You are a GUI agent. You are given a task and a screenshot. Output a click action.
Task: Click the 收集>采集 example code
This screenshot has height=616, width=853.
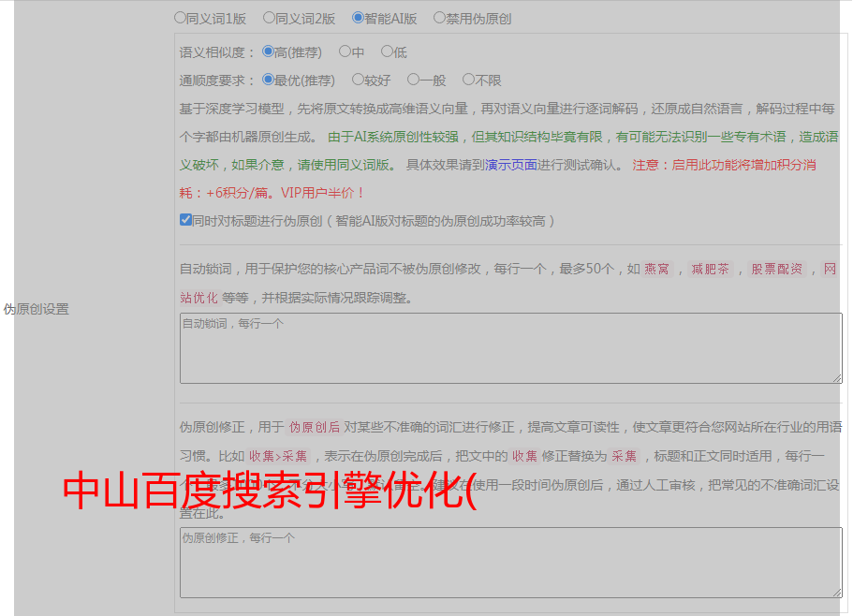pyautogui.click(x=278, y=456)
